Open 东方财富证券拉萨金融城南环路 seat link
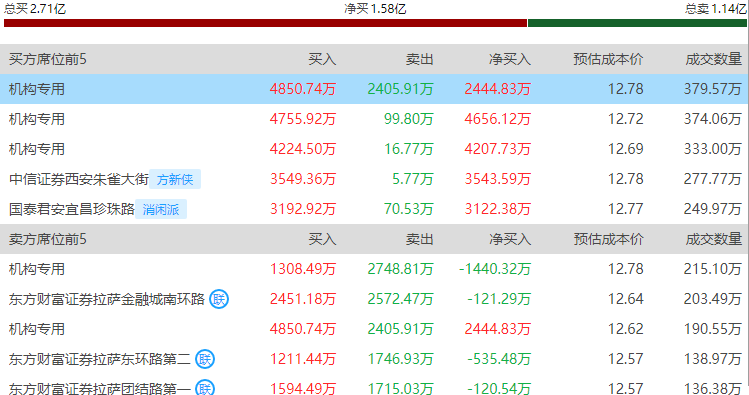Image resolution: width=749 pixels, height=395 pixels. [107, 299]
